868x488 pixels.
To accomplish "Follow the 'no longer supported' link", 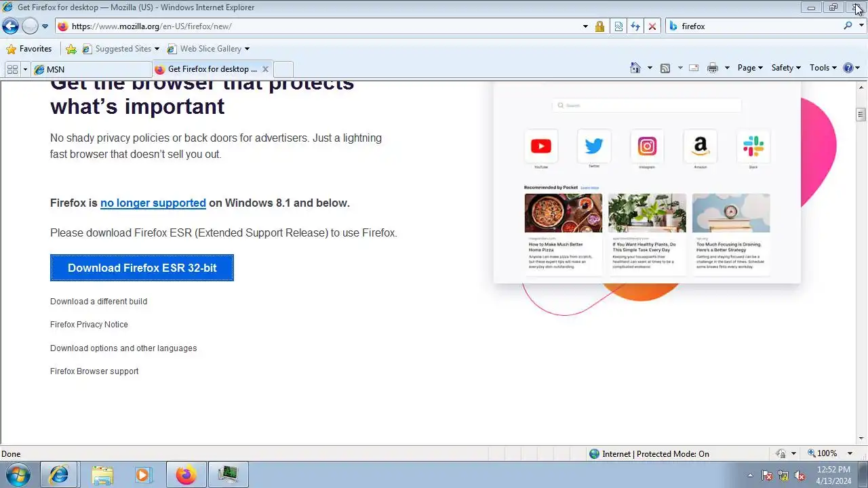I will [153, 203].
